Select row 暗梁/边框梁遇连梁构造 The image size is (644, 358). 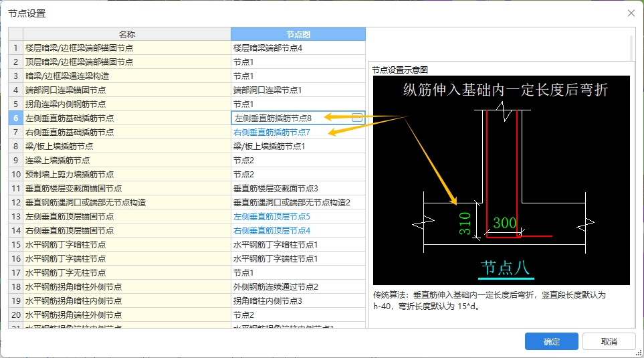coord(127,76)
